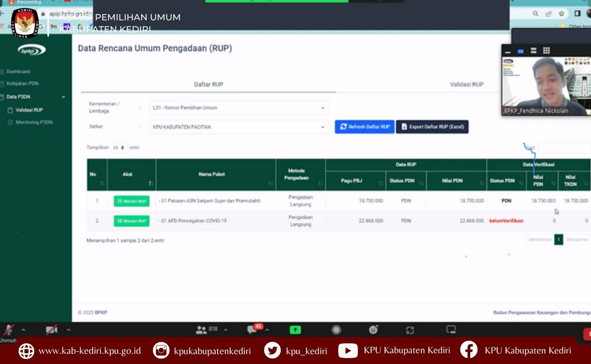Screen dimensions: 591x364
Task: Click the green share screen icon
Action: point(295,330)
